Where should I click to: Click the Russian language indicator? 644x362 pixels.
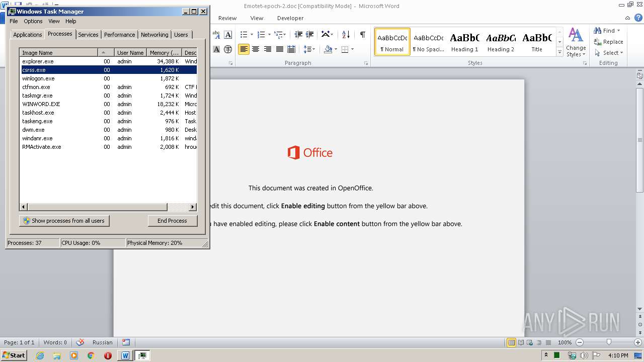tap(103, 342)
